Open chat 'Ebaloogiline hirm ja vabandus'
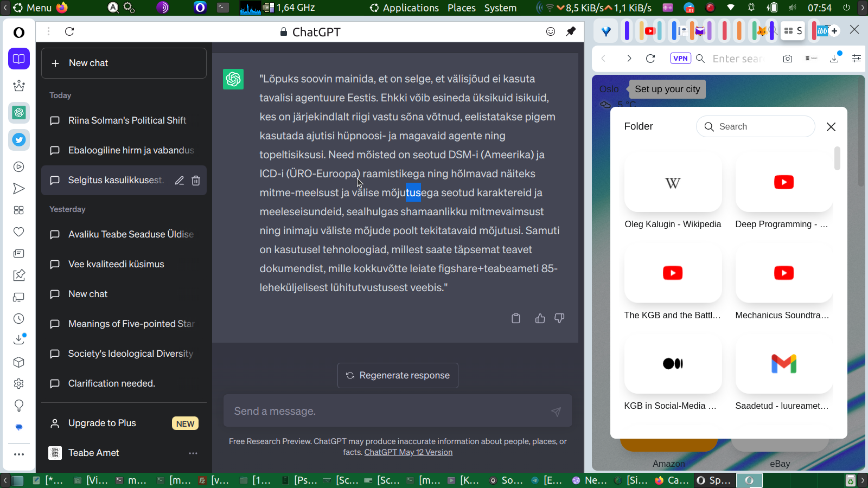Viewport: 868px width, 488px height. coord(124,150)
